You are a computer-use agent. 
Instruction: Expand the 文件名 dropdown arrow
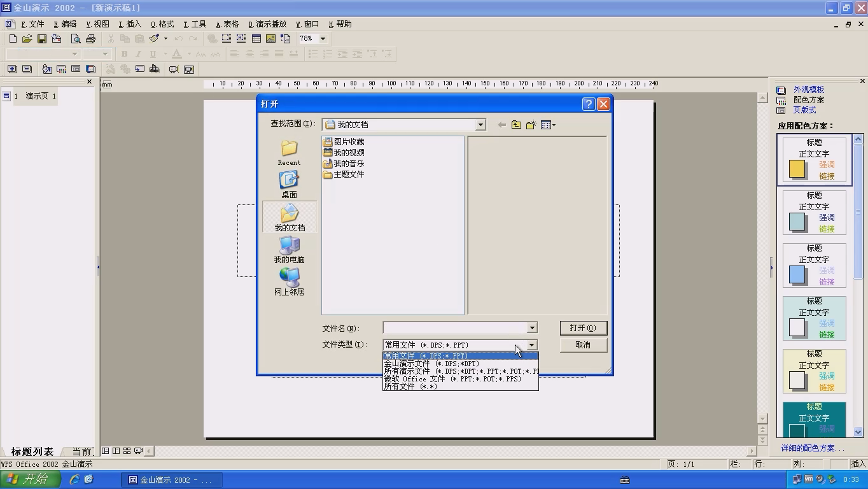click(532, 328)
